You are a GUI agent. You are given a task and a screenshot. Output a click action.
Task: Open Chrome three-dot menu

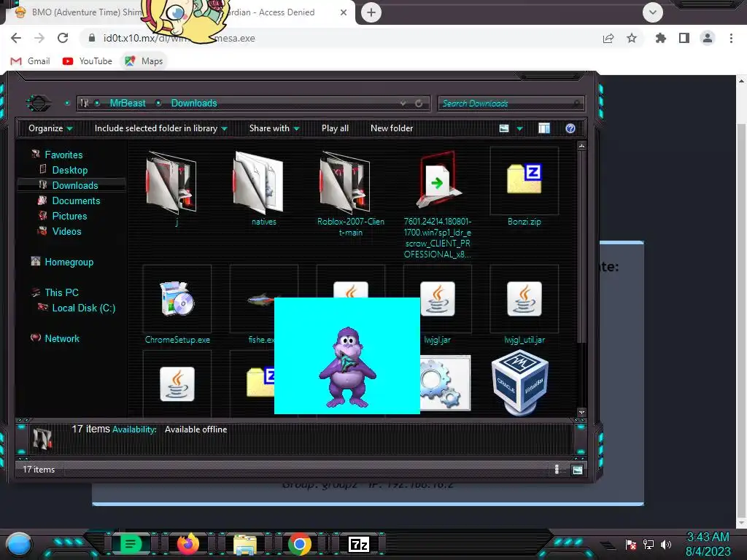coord(731,38)
